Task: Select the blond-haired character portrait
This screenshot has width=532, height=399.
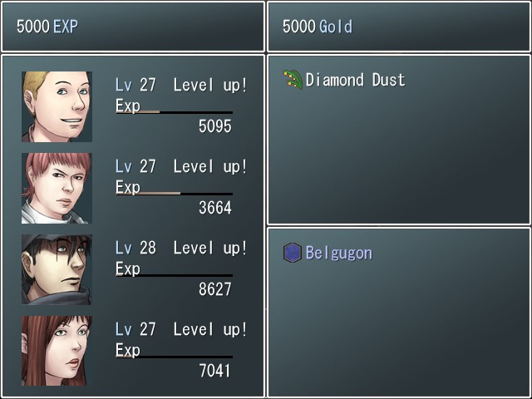Action: 57,106
